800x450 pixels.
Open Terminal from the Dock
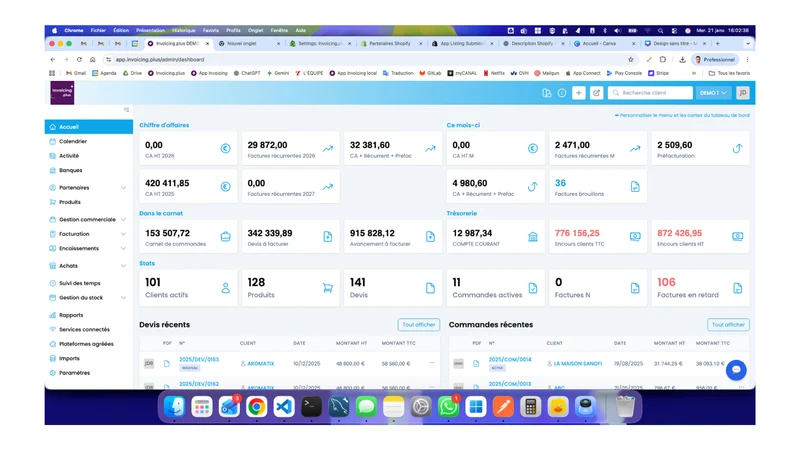click(x=311, y=407)
